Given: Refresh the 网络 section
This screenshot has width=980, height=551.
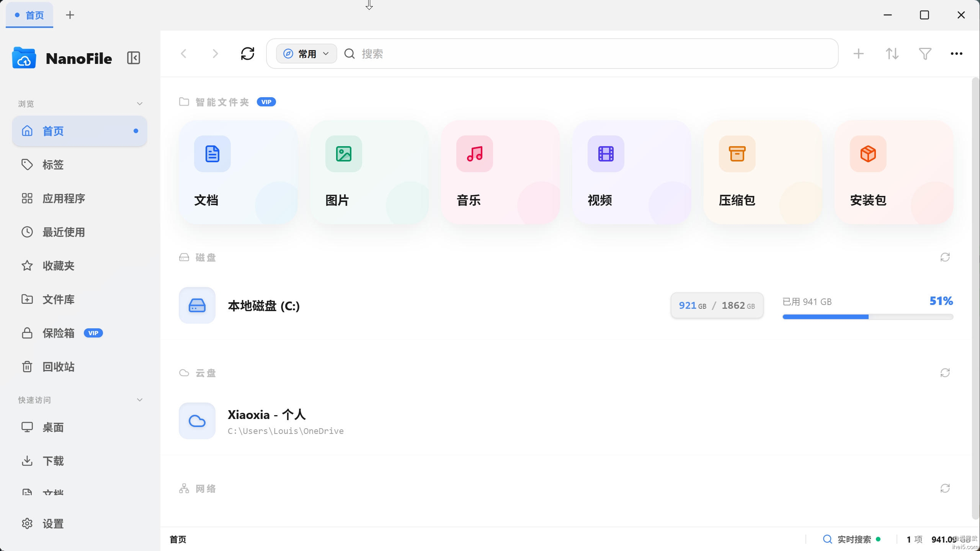Looking at the screenshot, I should [x=945, y=488].
